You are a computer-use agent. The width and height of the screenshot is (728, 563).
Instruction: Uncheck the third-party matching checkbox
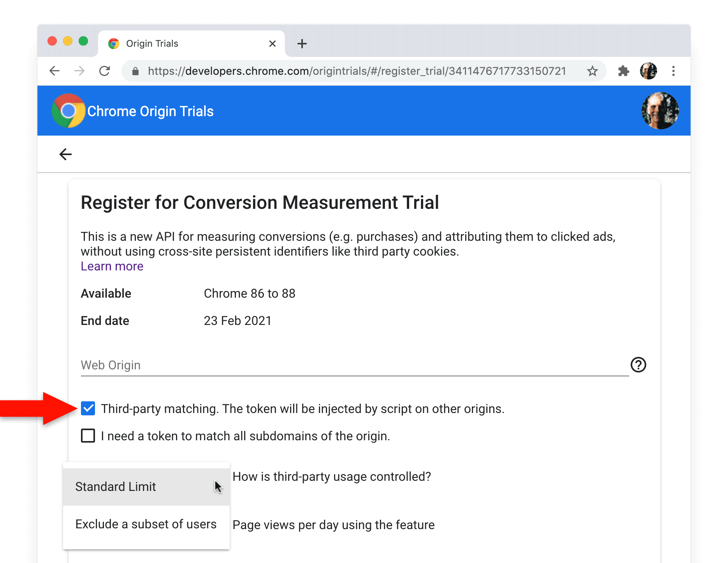[x=88, y=408]
